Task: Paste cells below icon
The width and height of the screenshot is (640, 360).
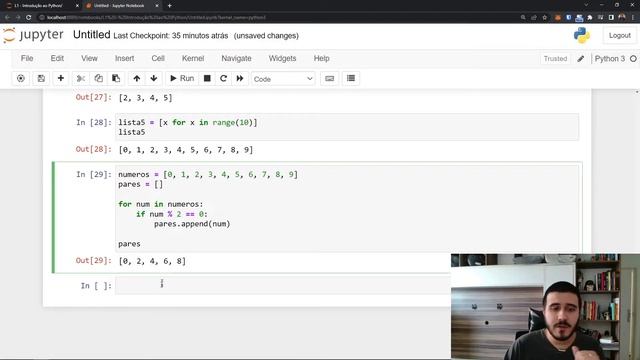Action: point(116,78)
